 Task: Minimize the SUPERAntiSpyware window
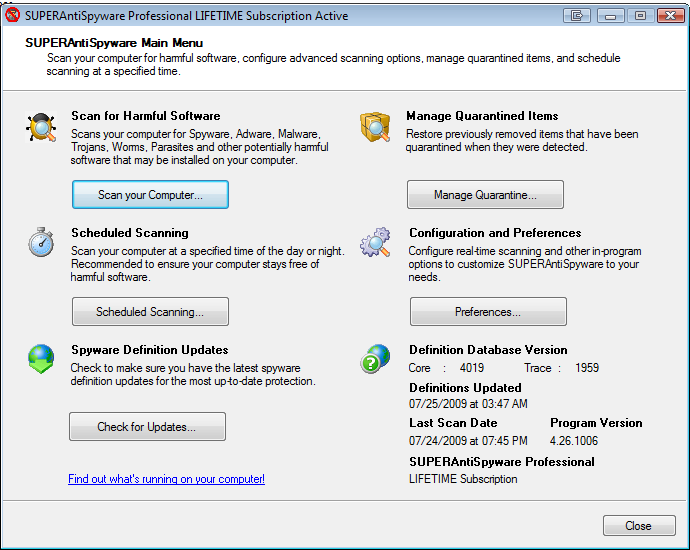(x=610, y=16)
